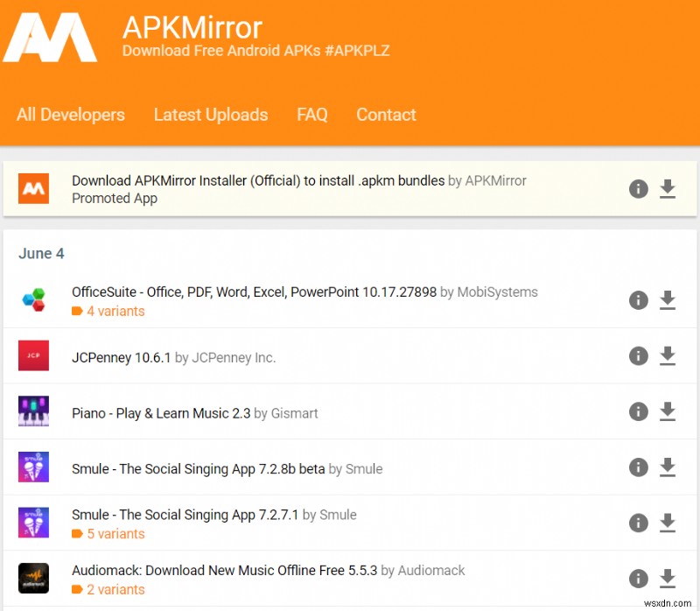Click the download icon for the promoted APKMirror Installer
The width and height of the screenshot is (700, 611).
(x=668, y=189)
